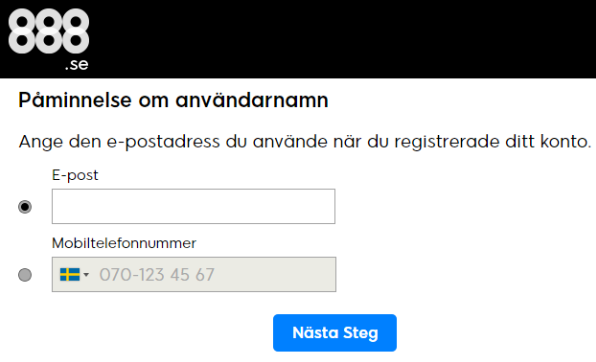
Task: Click the first 8 digit of the logo
Action: [22, 31]
